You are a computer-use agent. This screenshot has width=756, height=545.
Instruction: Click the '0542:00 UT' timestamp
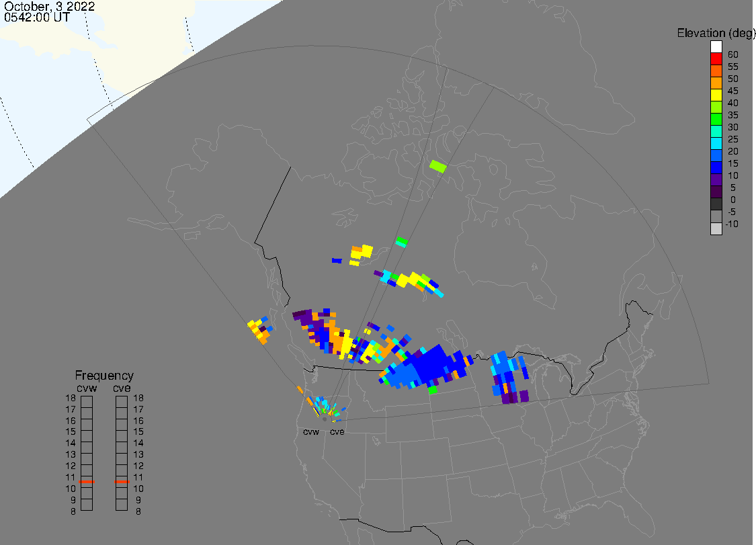point(37,17)
